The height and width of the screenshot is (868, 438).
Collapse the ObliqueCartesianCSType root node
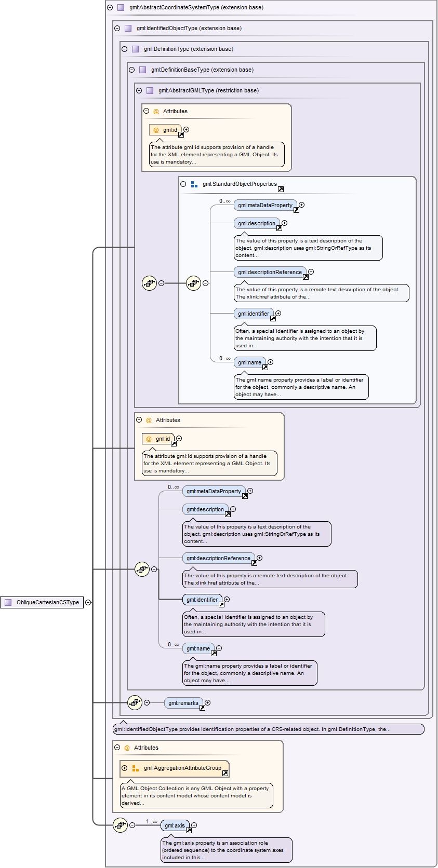click(88, 602)
